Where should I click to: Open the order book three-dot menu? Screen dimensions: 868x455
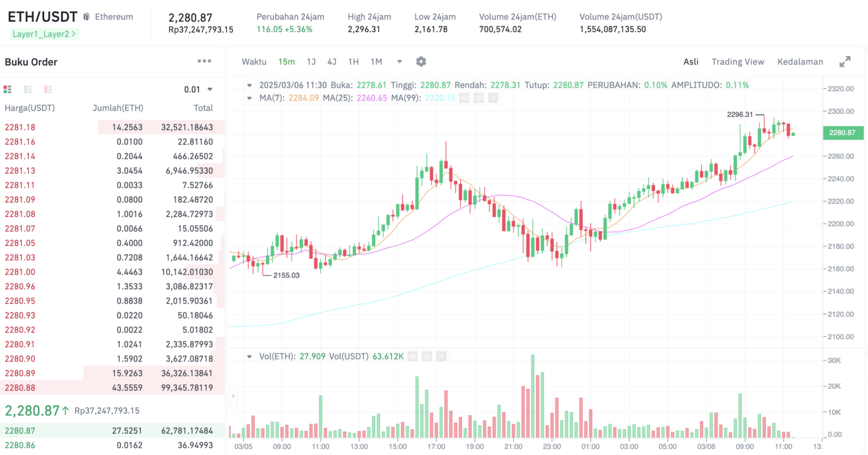click(204, 61)
